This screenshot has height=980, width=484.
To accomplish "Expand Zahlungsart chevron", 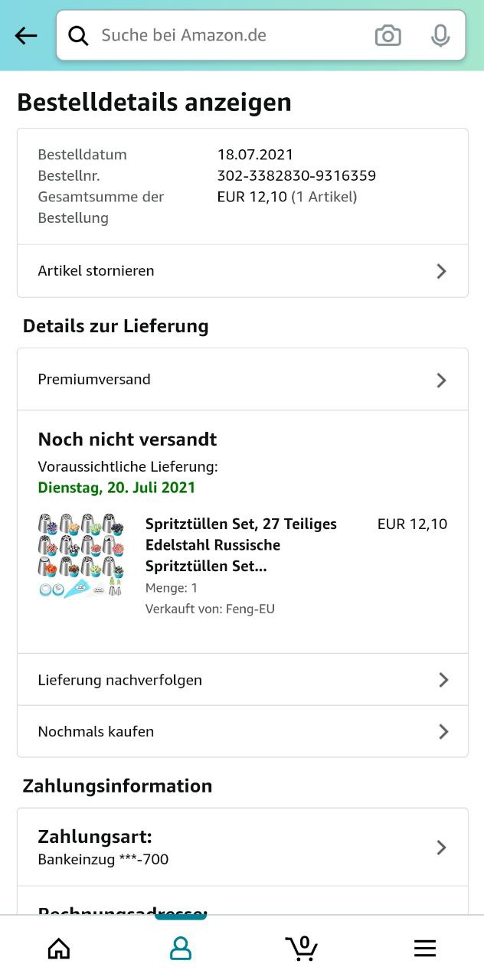I will click(x=441, y=848).
